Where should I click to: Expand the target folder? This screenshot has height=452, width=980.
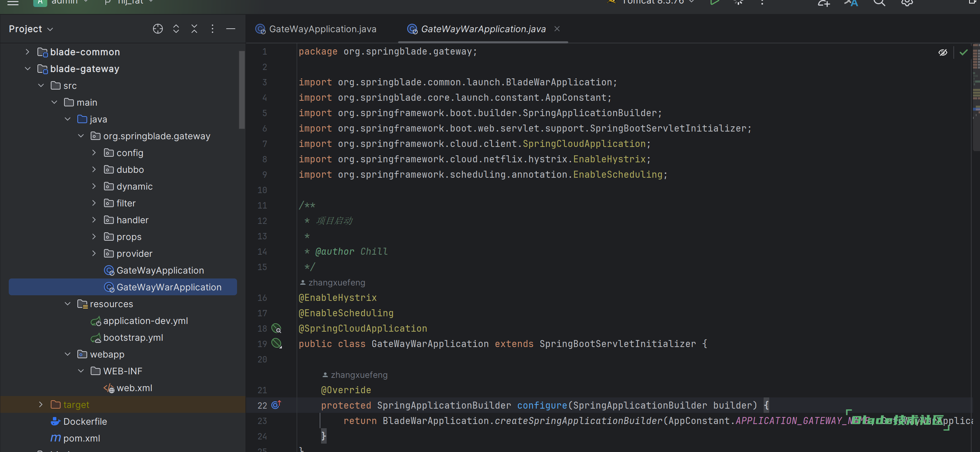[41, 404]
